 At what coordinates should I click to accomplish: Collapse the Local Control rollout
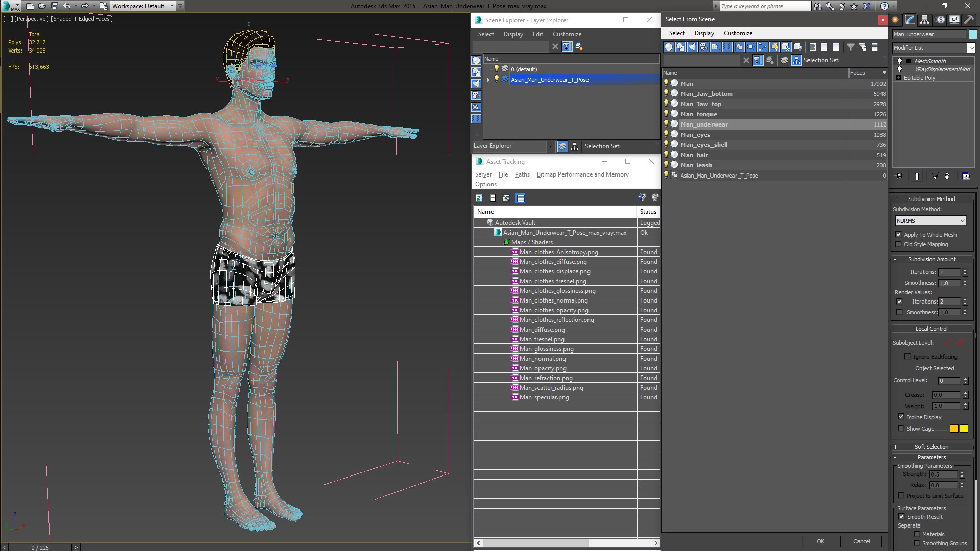[x=931, y=329]
